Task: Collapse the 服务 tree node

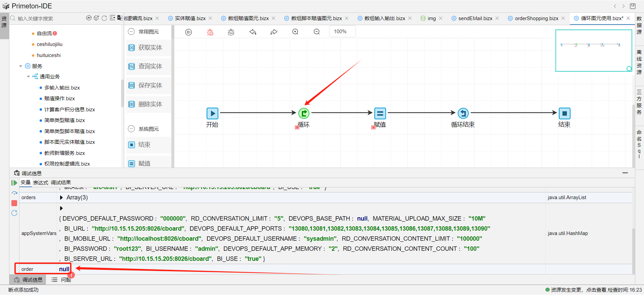Action: (21, 66)
